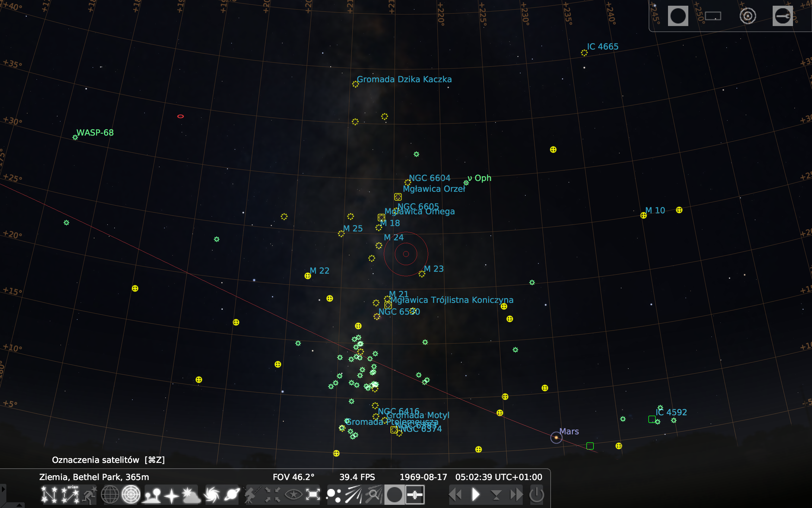Image resolution: width=812 pixels, height=508 pixels.
Task: Toggle constellation art figure icon
Action: pyautogui.click(x=90, y=495)
